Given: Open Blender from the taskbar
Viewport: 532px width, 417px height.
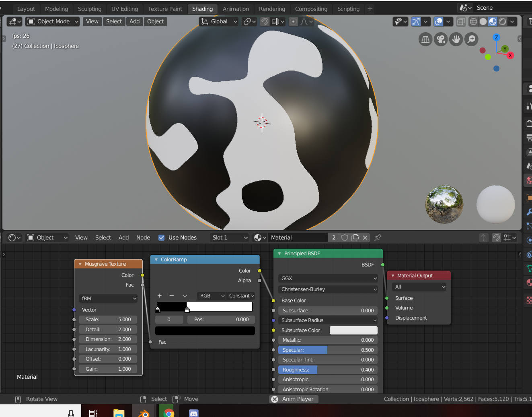Looking at the screenshot, I should pyautogui.click(x=144, y=413).
